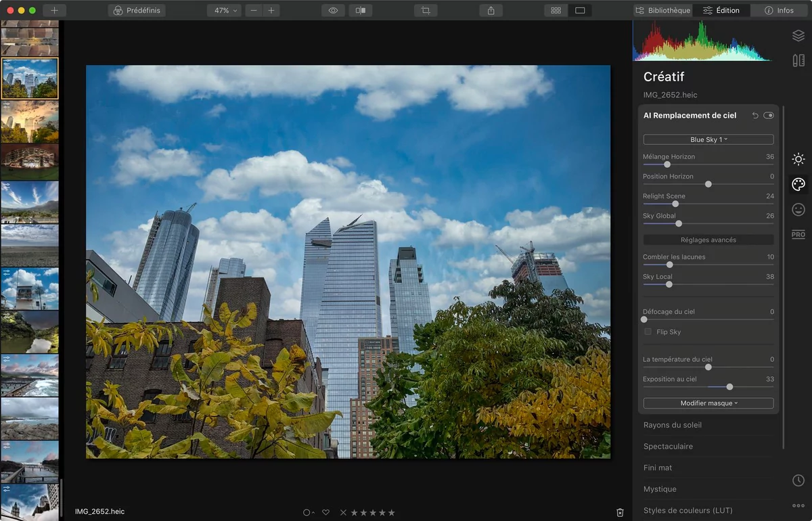Toggle AI Remplacement de ciel effect switch
This screenshot has width=812, height=521.
point(768,116)
